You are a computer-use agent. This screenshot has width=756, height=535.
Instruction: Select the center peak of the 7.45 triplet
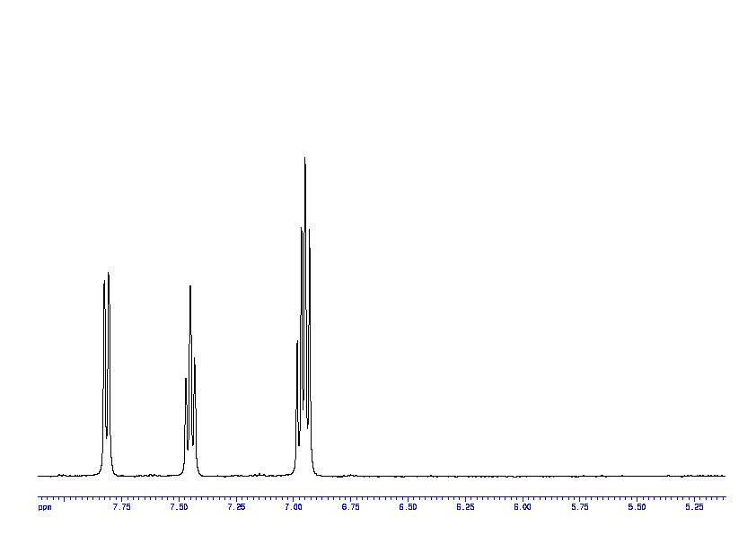[x=190, y=289]
